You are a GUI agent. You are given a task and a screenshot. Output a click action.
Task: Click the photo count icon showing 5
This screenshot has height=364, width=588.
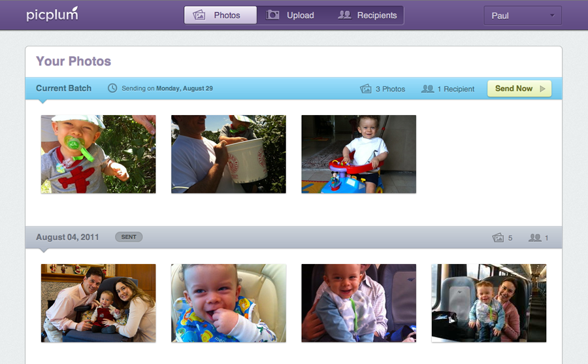498,237
